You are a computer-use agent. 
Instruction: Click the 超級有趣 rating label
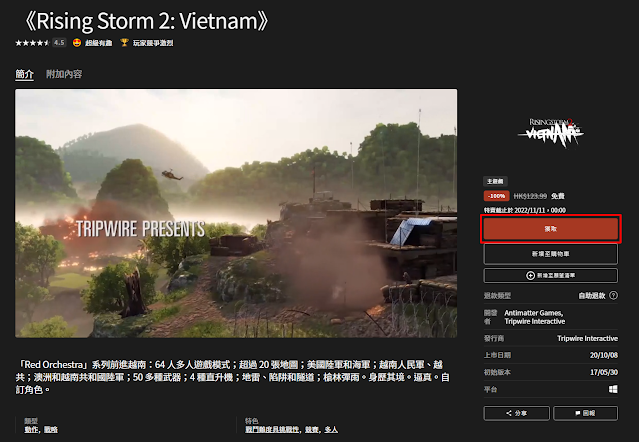(x=99, y=43)
